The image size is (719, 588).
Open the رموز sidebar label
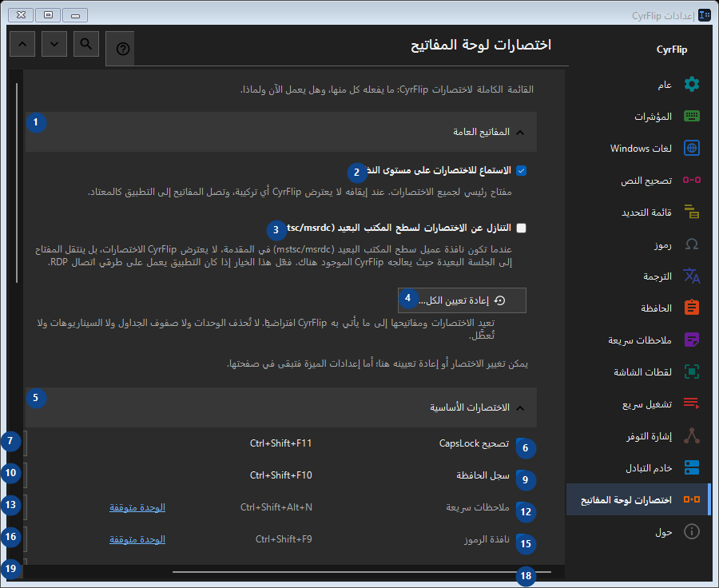tap(662, 245)
